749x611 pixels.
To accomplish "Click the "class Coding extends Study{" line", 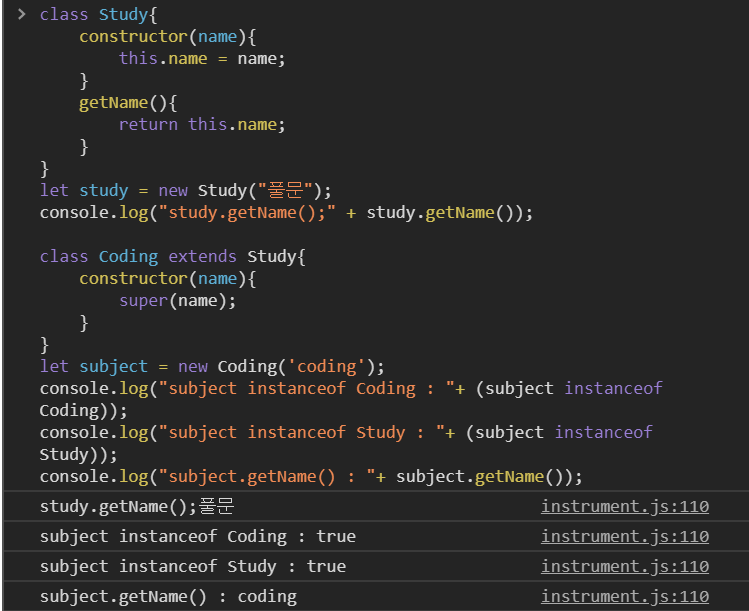I will (x=172, y=257).
